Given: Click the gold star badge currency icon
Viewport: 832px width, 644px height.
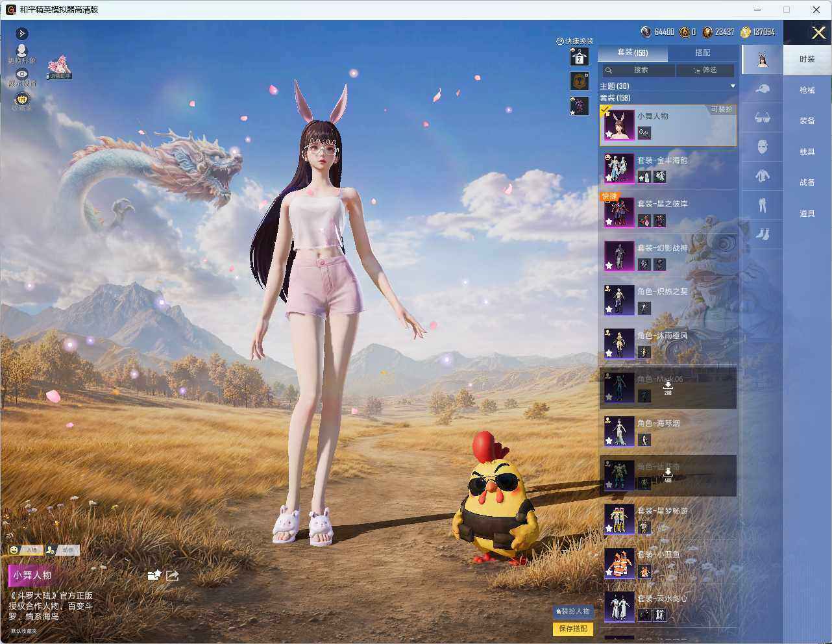Looking at the screenshot, I should 684,32.
